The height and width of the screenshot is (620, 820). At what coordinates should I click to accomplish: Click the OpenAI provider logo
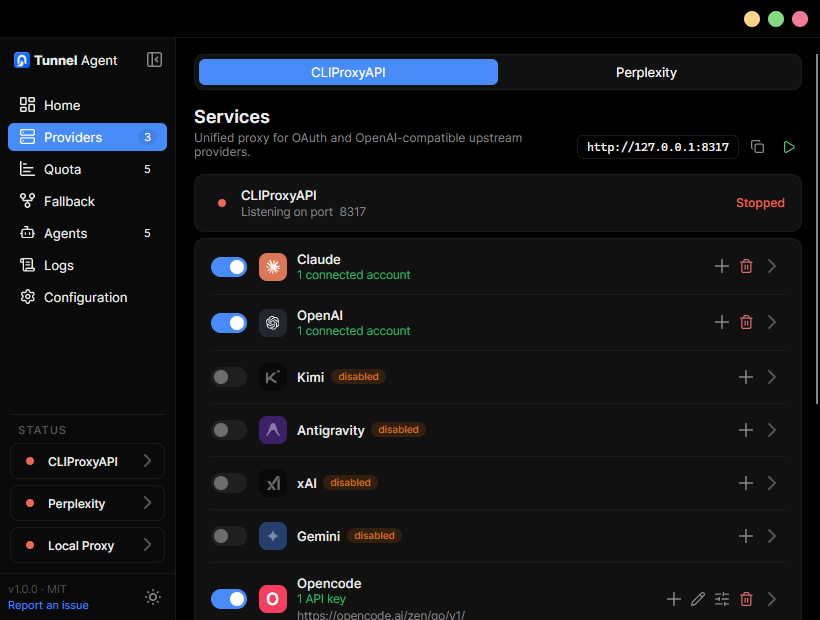[x=273, y=323]
